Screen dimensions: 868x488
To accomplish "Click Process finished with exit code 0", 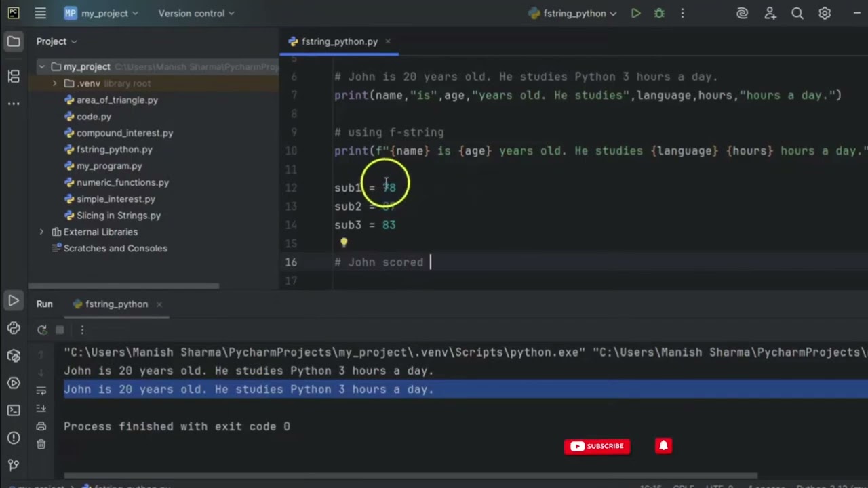I will [177, 426].
